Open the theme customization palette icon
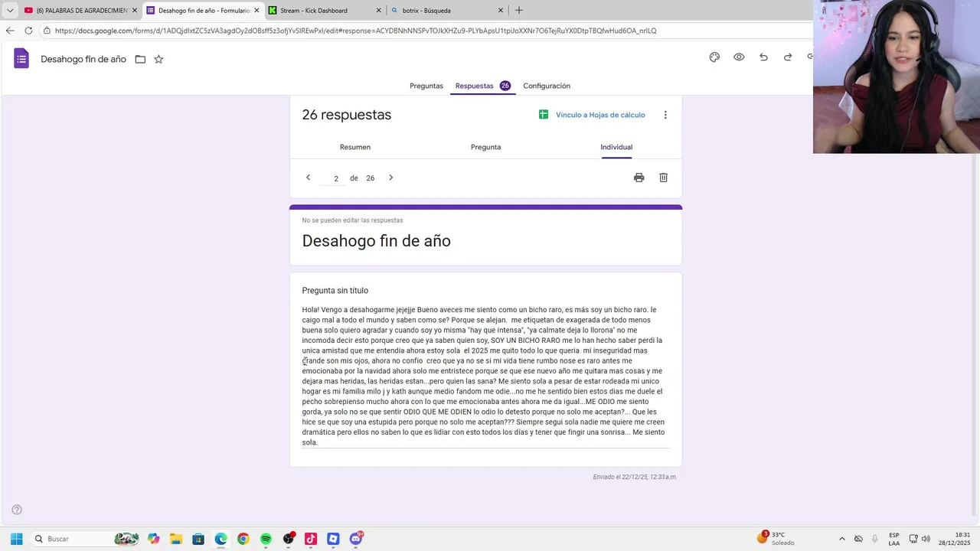Screen dimensions: 980x551 (x=714, y=57)
